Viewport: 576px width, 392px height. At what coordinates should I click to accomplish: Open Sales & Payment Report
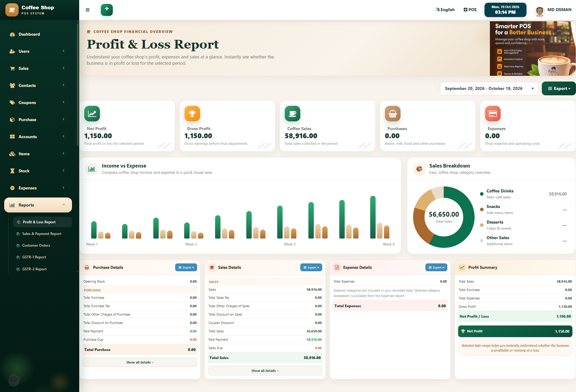42,234
